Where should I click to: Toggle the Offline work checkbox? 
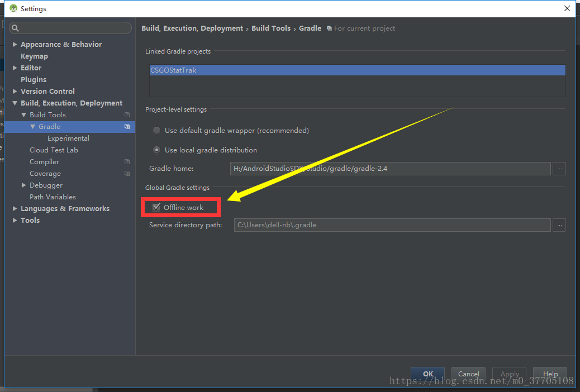click(x=156, y=207)
